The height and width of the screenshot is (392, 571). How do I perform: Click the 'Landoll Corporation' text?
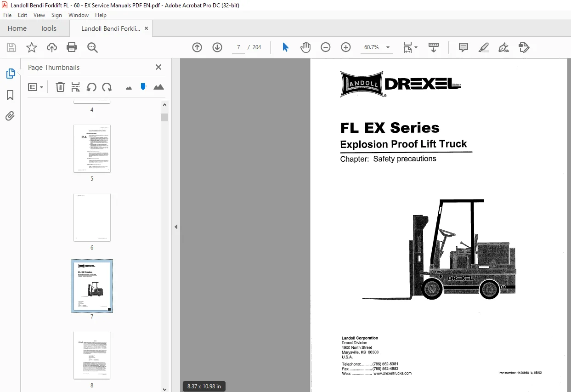[x=360, y=338]
